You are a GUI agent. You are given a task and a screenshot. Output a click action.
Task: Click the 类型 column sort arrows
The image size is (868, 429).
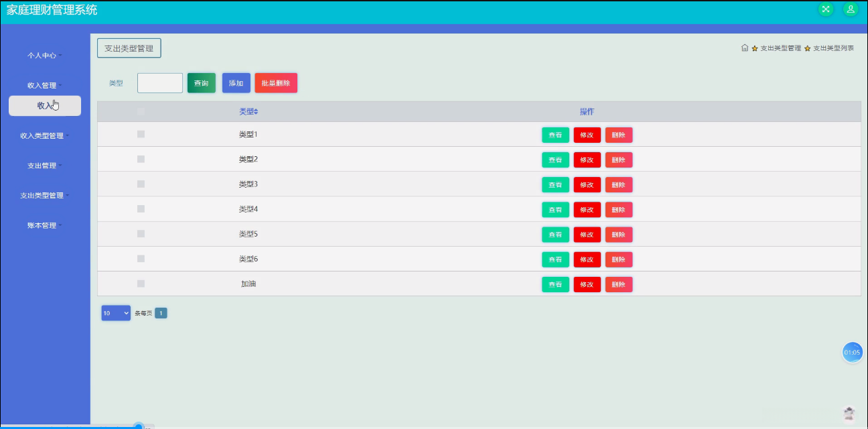[x=256, y=111]
